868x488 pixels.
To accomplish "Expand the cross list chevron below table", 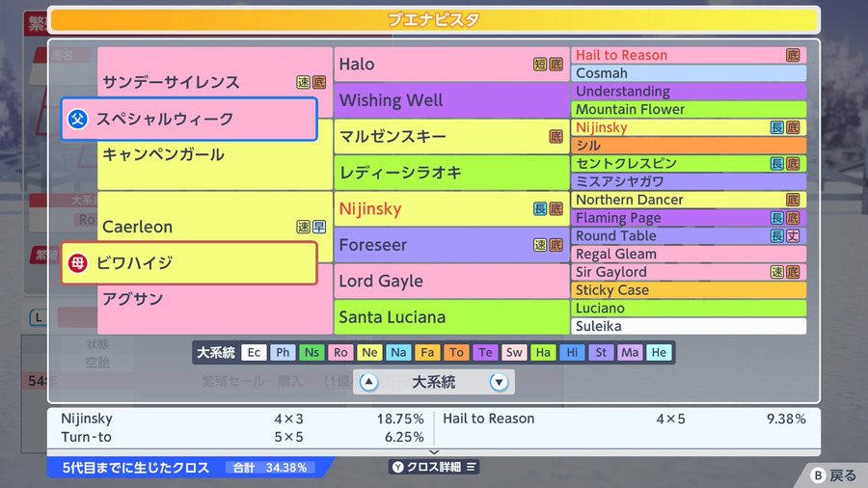I will (434, 452).
